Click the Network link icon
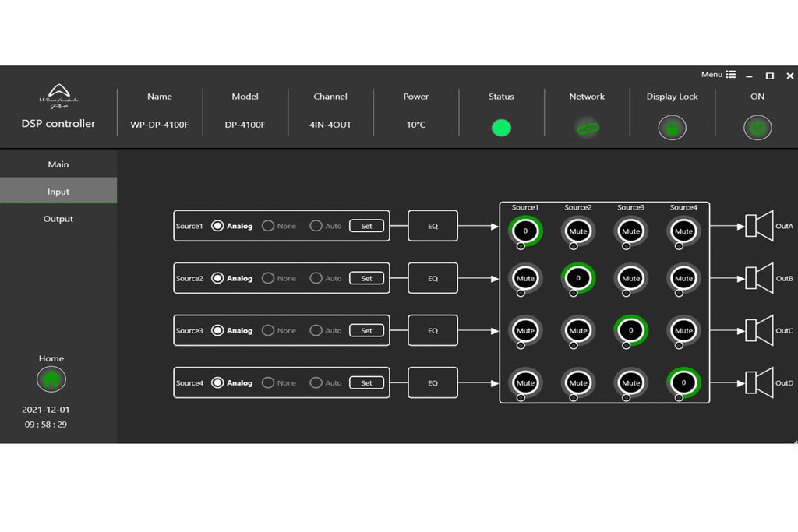Viewport: 798px width, 532px height. (587, 128)
